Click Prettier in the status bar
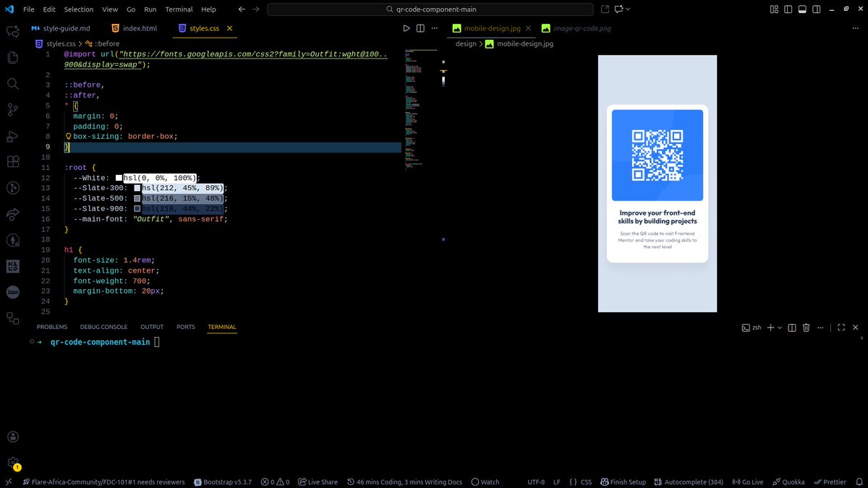This screenshot has height=488, width=868. coord(829,481)
